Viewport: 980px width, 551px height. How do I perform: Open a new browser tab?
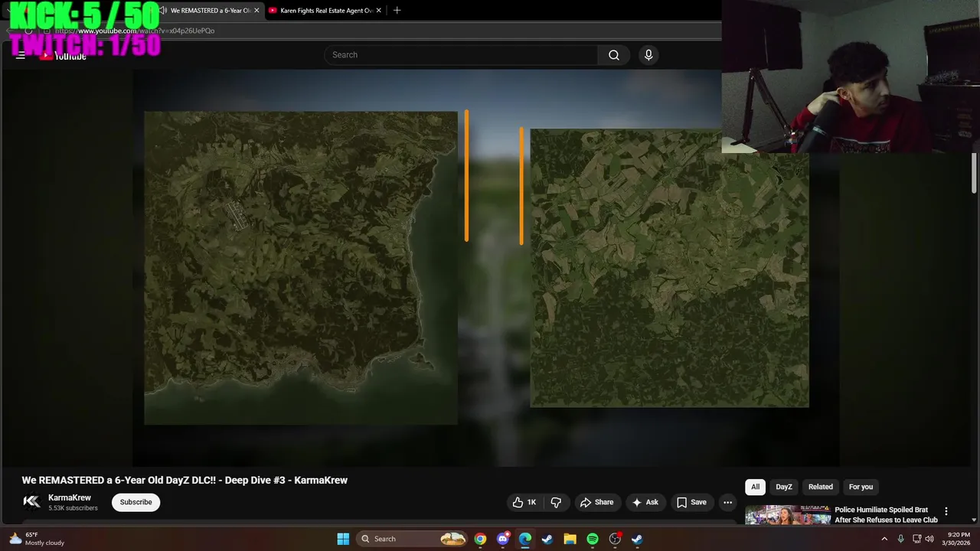pos(397,11)
